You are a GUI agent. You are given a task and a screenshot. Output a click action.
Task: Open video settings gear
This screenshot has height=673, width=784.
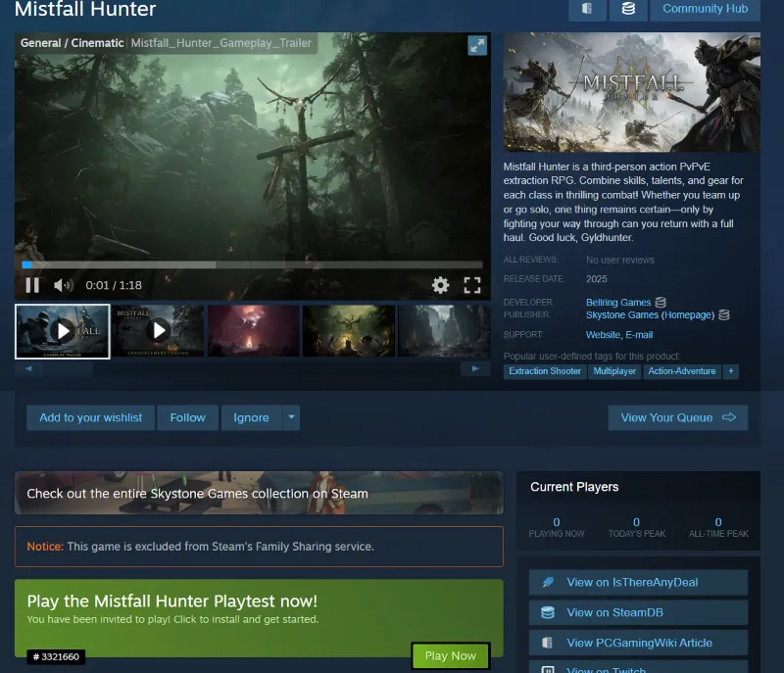440,285
